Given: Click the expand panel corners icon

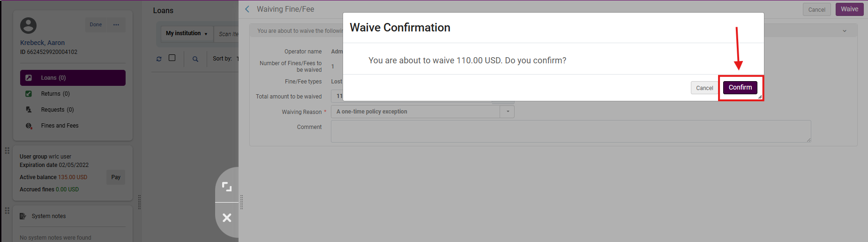Looking at the screenshot, I should (x=227, y=187).
